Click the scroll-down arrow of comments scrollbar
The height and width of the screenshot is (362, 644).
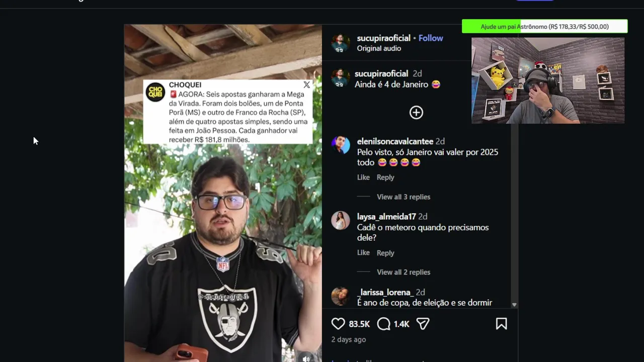click(x=514, y=305)
